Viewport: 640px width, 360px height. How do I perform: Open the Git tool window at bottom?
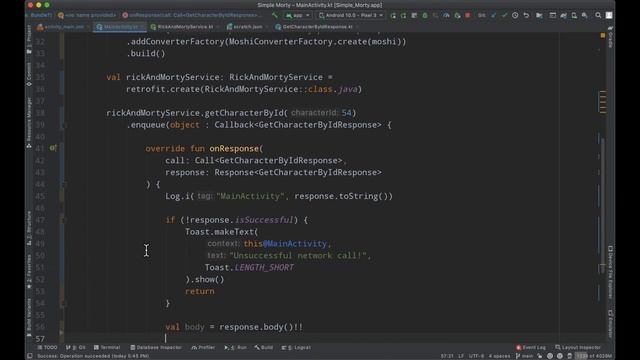click(76, 347)
